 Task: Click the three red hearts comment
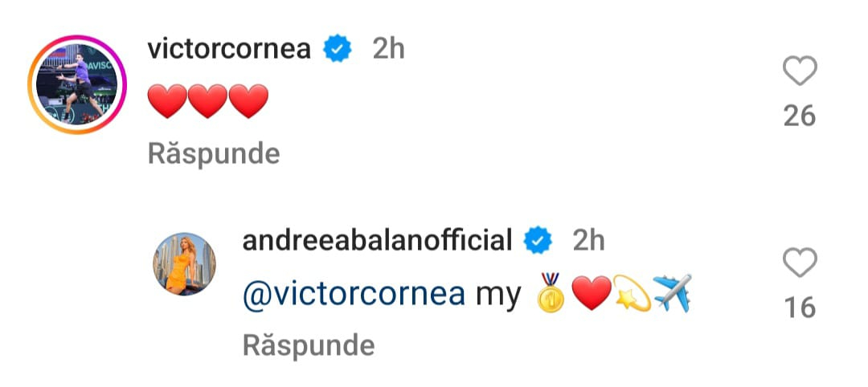click(208, 102)
